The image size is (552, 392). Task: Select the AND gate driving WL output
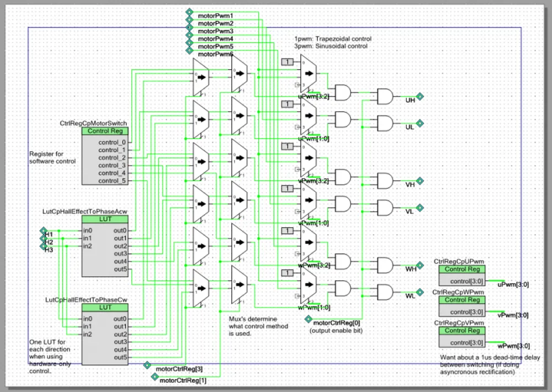(384, 292)
